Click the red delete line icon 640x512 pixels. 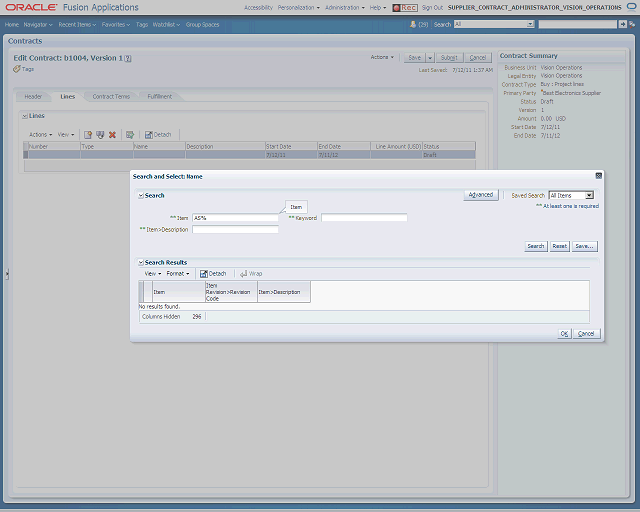point(112,135)
